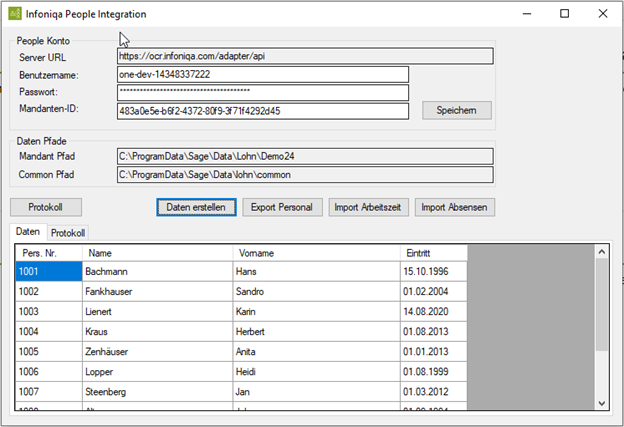Switch to the Daten tab
Screen dimensions: 624x427
(x=28, y=232)
